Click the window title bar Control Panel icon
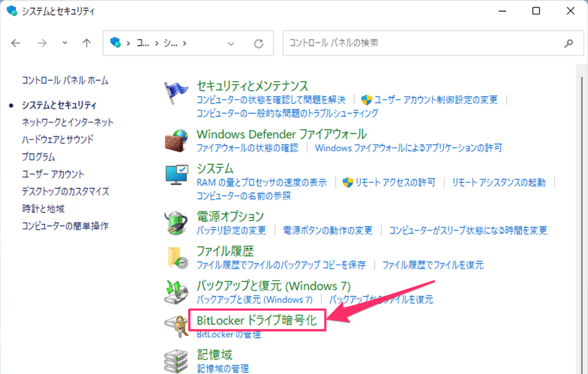 [x=12, y=11]
